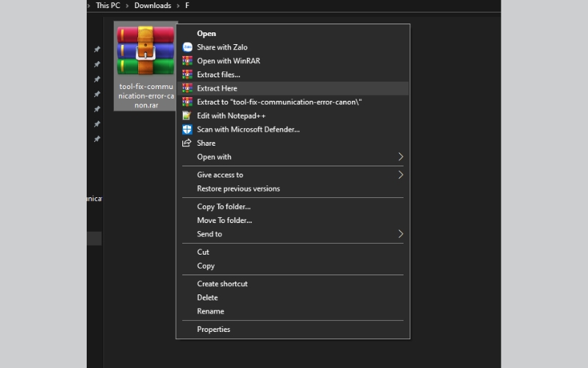Click the file name tool-fix-communication-error-canon.rar label

146,96
